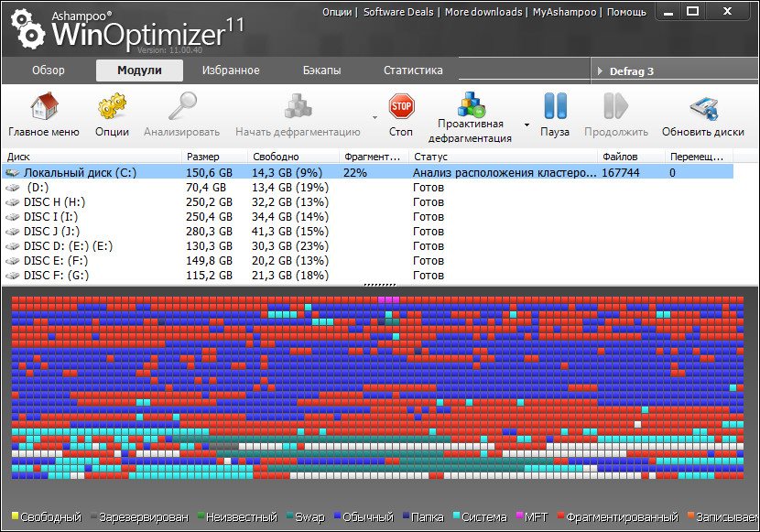Click Начать дефрагментацию cubes icon

298,106
